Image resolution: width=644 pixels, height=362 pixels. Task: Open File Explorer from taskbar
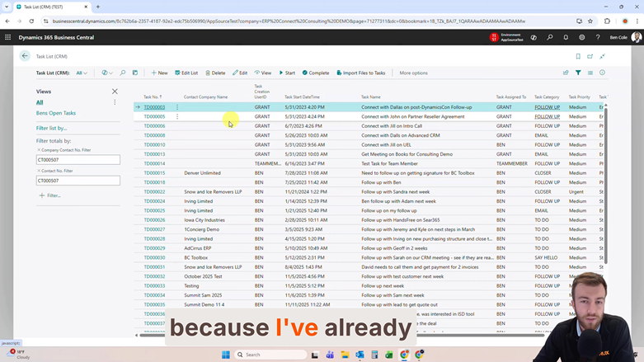click(345, 355)
